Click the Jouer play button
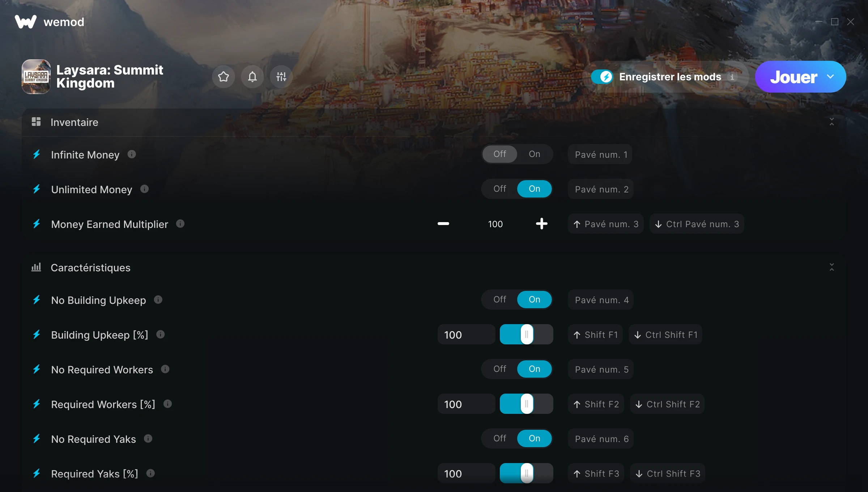Screen dimensions: 868x492 click(x=793, y=77)
